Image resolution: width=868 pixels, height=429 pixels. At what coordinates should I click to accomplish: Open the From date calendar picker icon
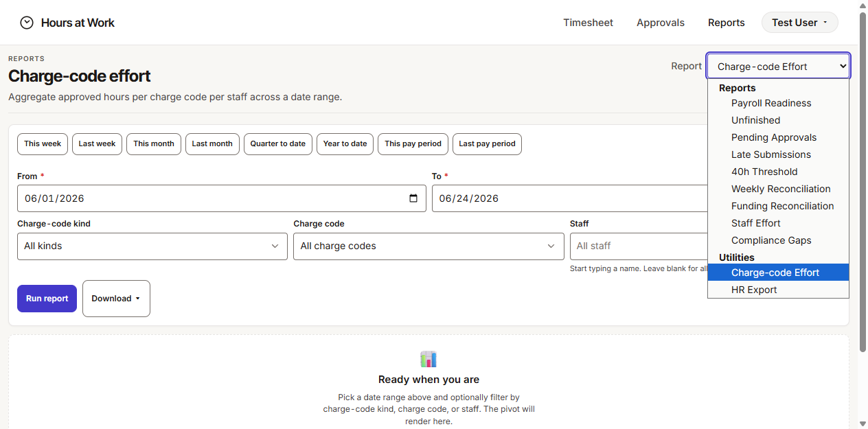click(x=413, y=198)
